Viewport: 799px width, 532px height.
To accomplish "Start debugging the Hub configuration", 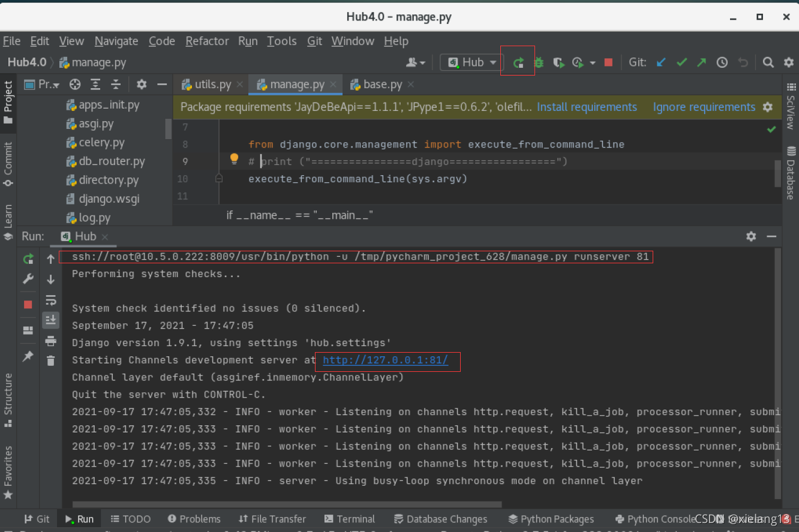I will 539,62.
